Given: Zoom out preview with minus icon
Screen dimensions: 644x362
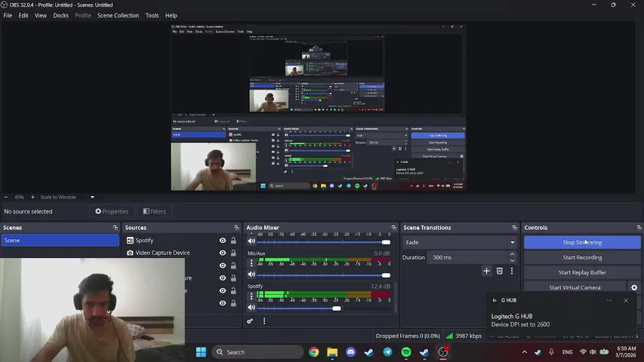Looking at the screenshot, I should coord(6,197).
